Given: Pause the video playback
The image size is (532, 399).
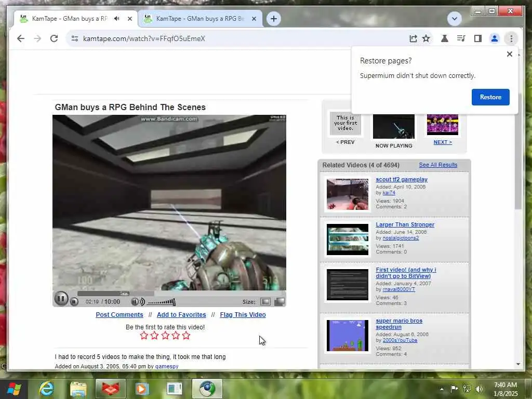Looking at the screenshot, I should 61,299.
